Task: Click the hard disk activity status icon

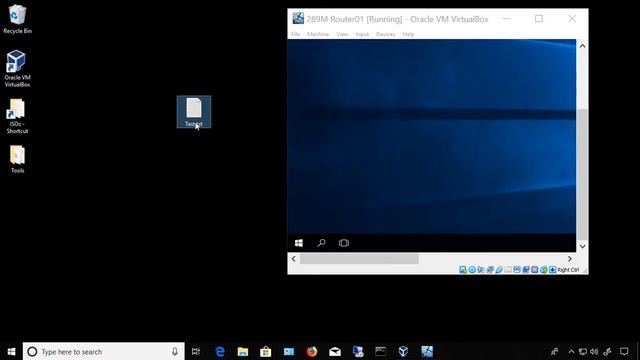Action: pos(463,270)
